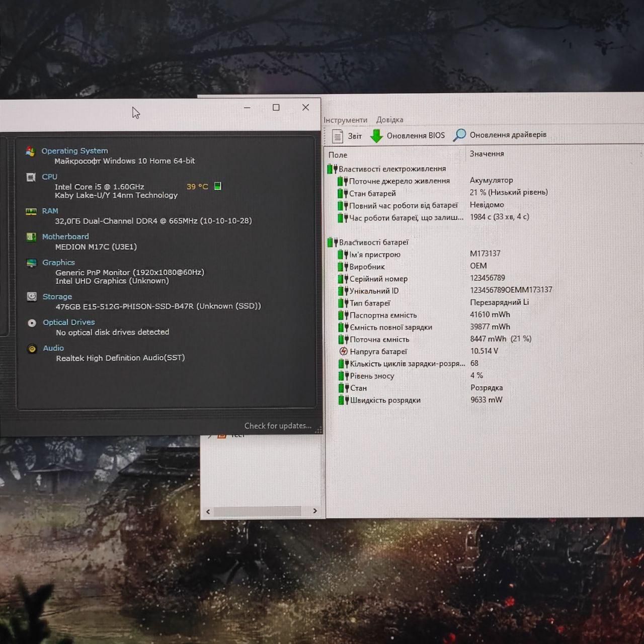Click the Motherboard section icon
The image size is (644, 644).
click(31, 237)
